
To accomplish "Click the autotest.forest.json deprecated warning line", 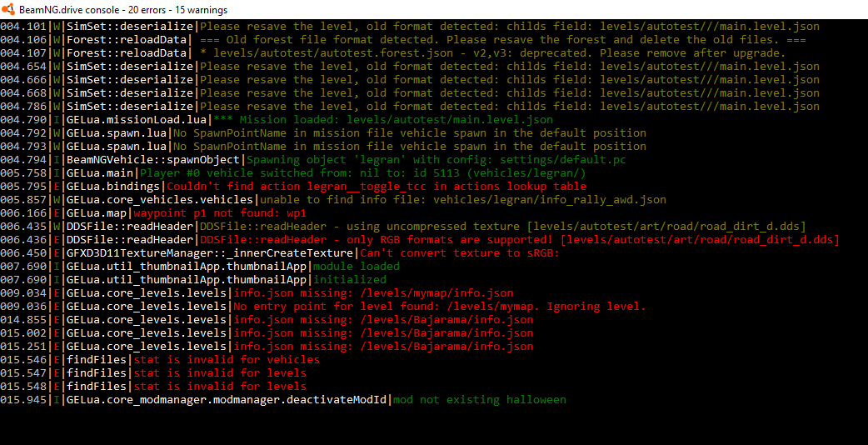I will tap(393, 53).
